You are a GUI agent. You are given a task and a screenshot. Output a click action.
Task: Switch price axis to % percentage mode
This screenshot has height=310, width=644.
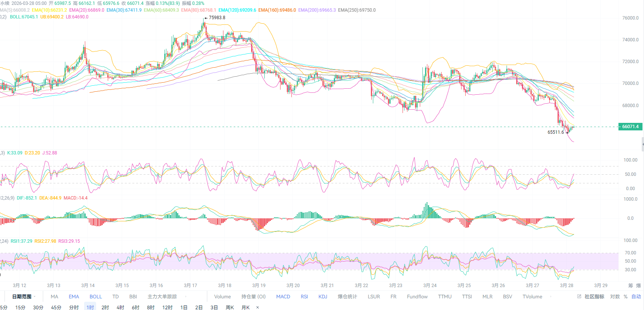626,296
